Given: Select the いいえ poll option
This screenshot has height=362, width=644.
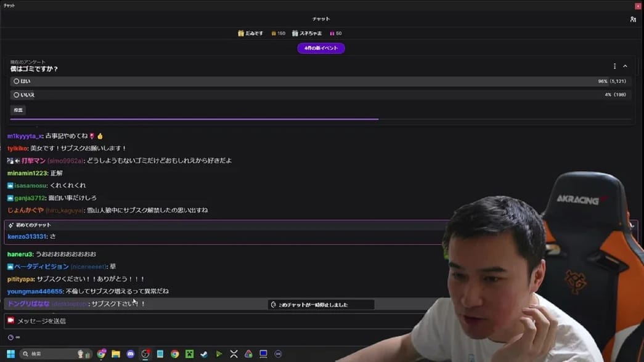Looking at the screenshot, I should point(17,94).
